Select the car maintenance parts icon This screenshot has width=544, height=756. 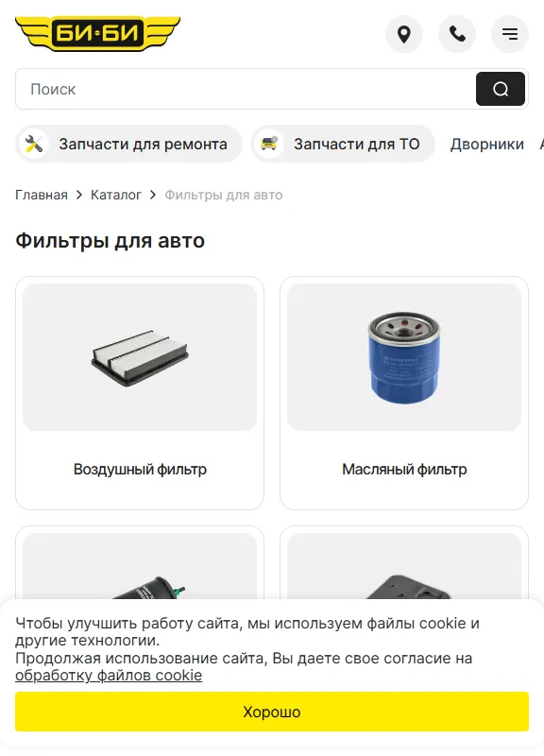click(269, 144)
